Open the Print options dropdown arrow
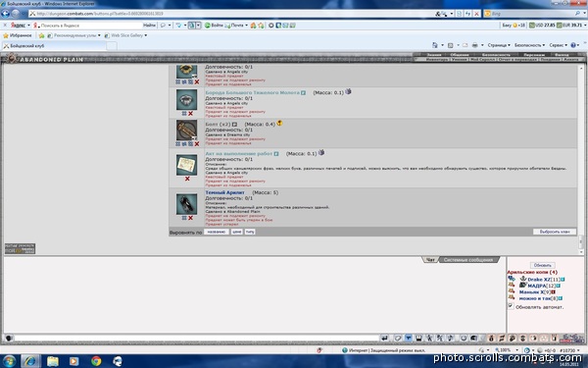Image resolution: width=588 pixels, height=368 pixels. pyautogui.click(x=482, y=45)
